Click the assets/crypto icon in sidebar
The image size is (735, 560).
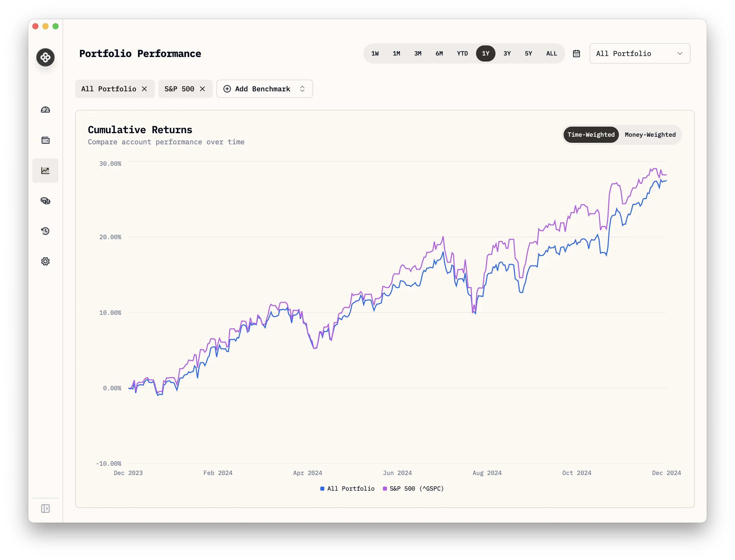tap(46, 201)
